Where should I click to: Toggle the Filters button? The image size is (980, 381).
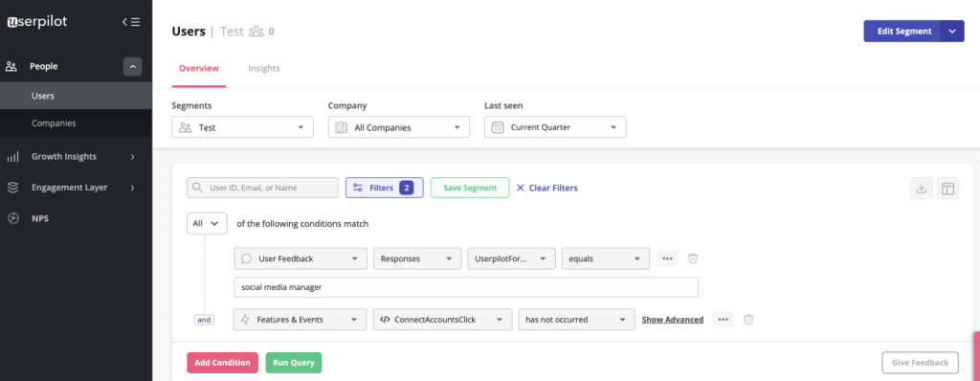385,188
